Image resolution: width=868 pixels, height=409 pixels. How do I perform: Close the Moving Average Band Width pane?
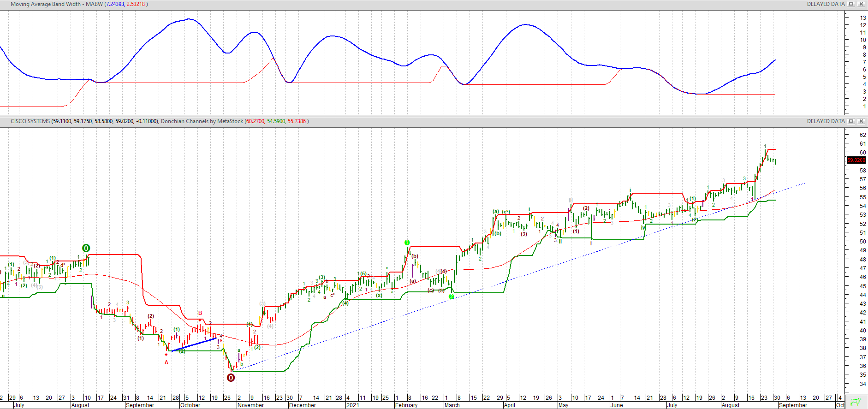coord(861,4)
